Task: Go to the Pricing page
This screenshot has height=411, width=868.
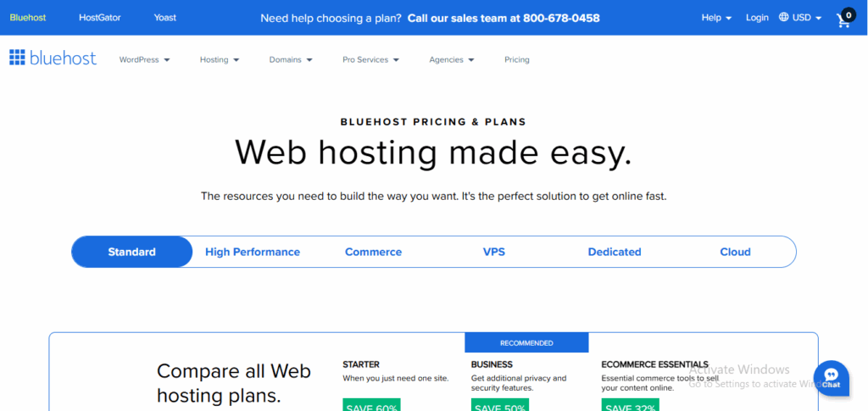Action: coord(516,59)
